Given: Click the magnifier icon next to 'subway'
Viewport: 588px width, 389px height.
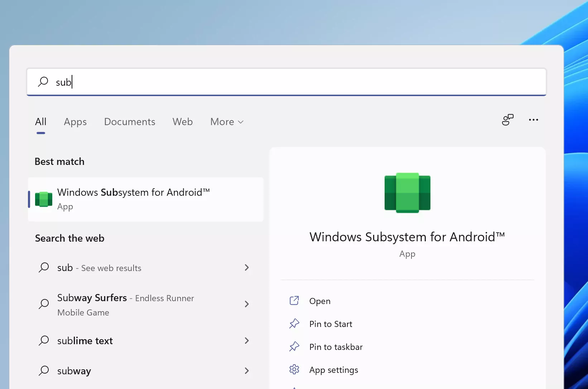Looking at the screenshot, I should (44, 371).
